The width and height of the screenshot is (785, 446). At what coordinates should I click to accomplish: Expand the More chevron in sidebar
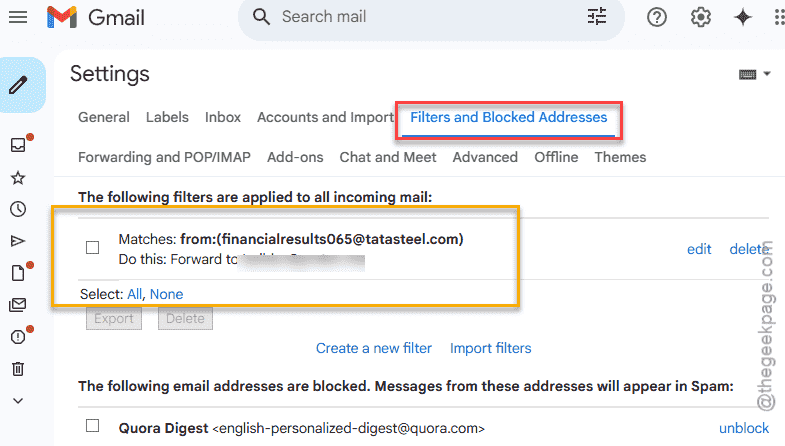point(18,400)
